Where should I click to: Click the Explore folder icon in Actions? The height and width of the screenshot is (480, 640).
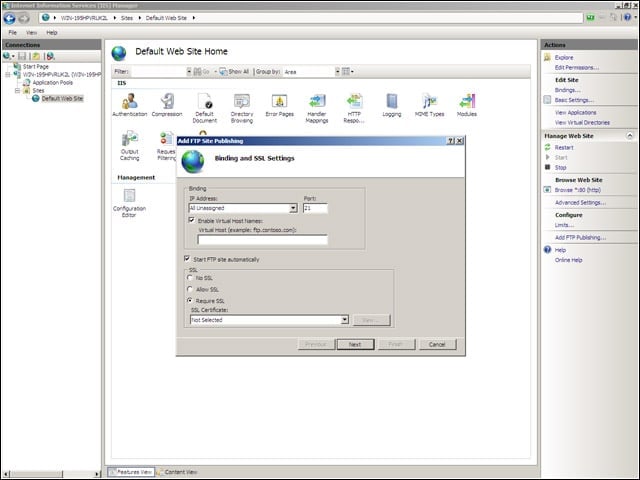coord(547,57)
